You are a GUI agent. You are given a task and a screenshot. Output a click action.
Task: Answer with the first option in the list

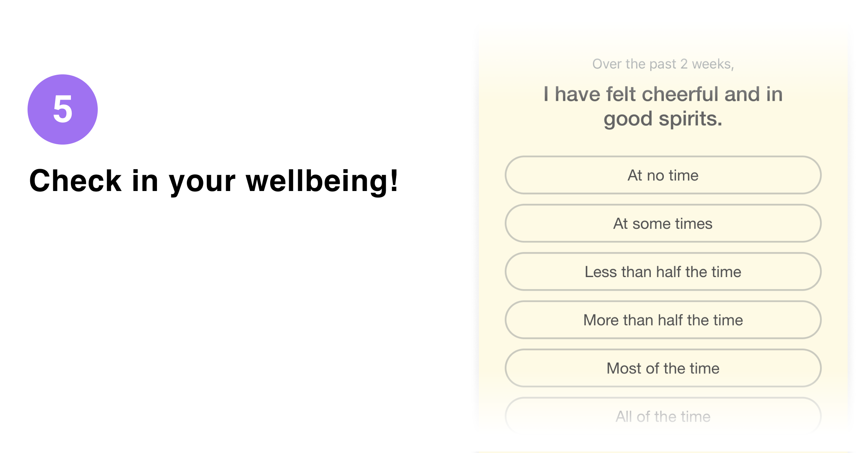663,175
